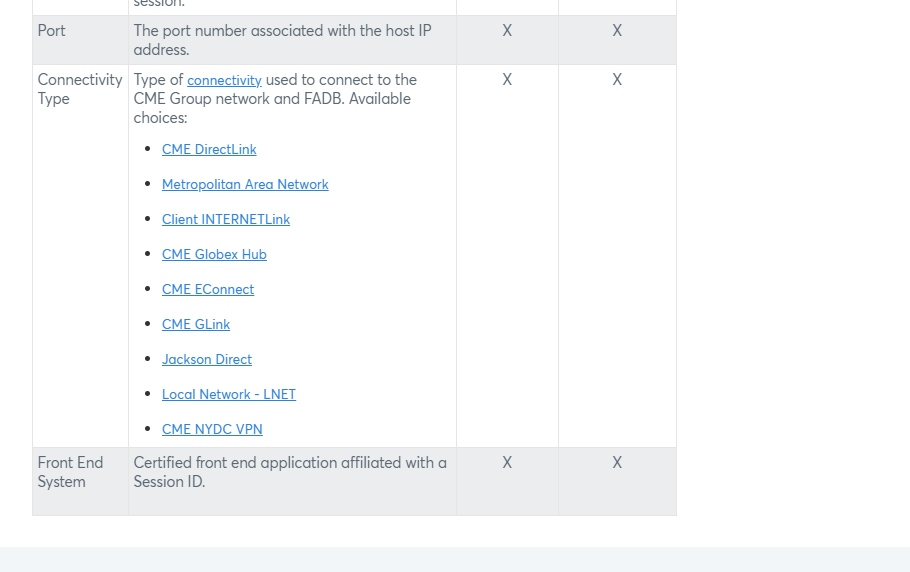Click the first X in Port row
The height and width of the screenshot is (572, 910).
pyautogui.click(x=507, y=31)
